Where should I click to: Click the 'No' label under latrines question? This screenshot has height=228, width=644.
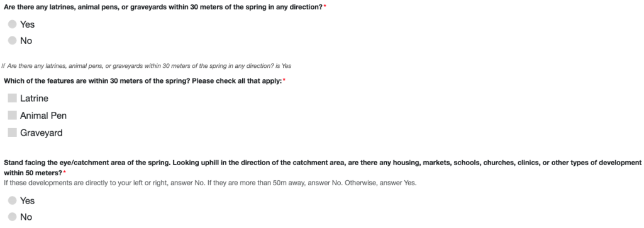pos(26,41)
